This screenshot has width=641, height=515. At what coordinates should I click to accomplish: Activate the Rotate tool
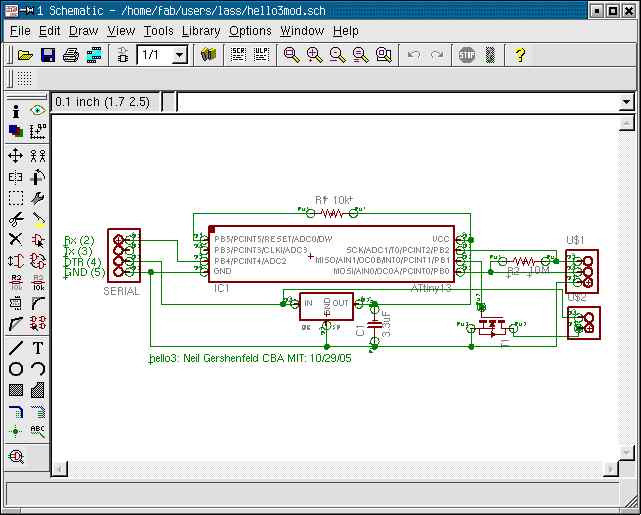coord(38,176)
